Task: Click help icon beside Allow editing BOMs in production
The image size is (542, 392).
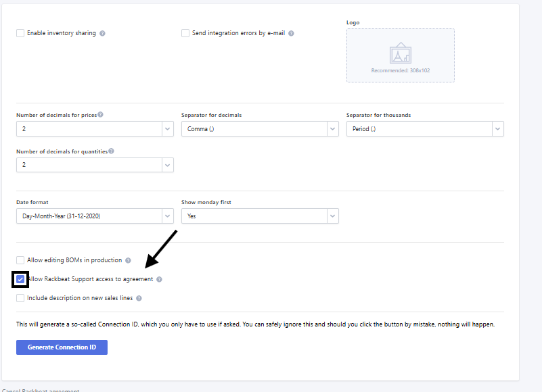Action: (128, 260)
